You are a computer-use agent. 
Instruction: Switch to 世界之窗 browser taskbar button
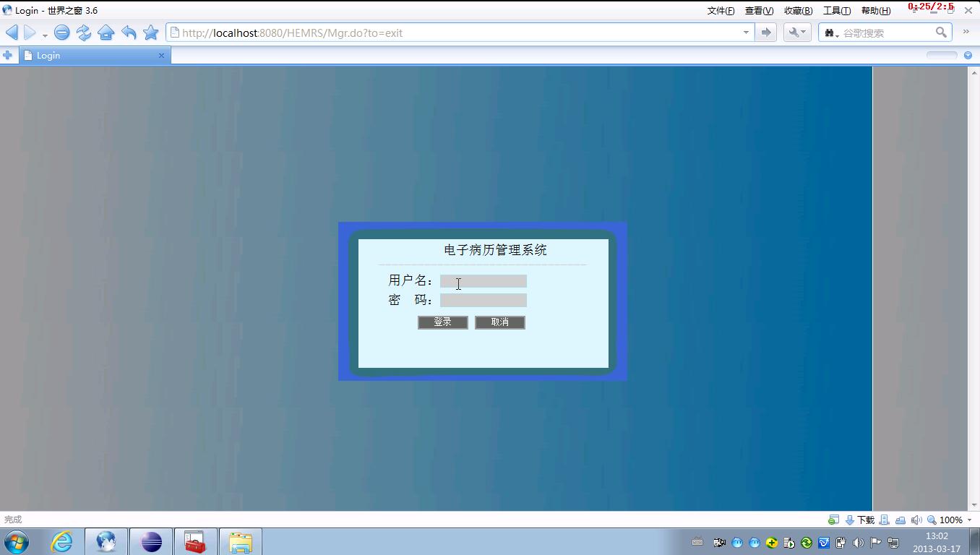[x=106, y=541]
